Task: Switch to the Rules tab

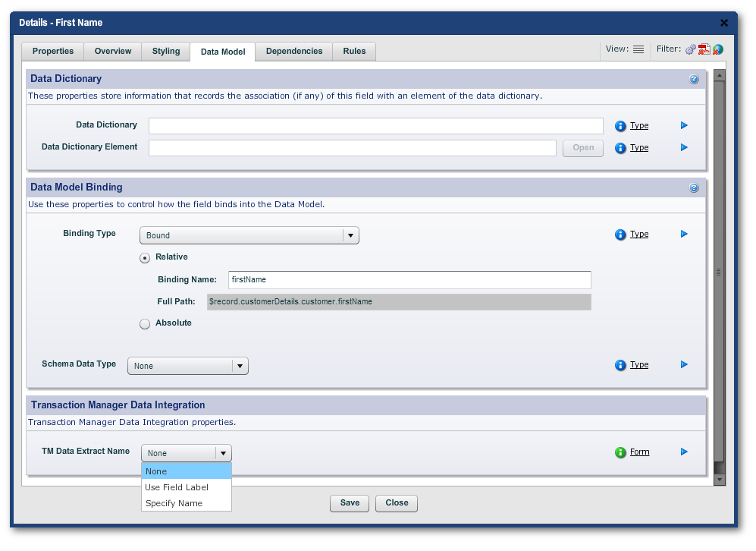Action: click(354, 51)
